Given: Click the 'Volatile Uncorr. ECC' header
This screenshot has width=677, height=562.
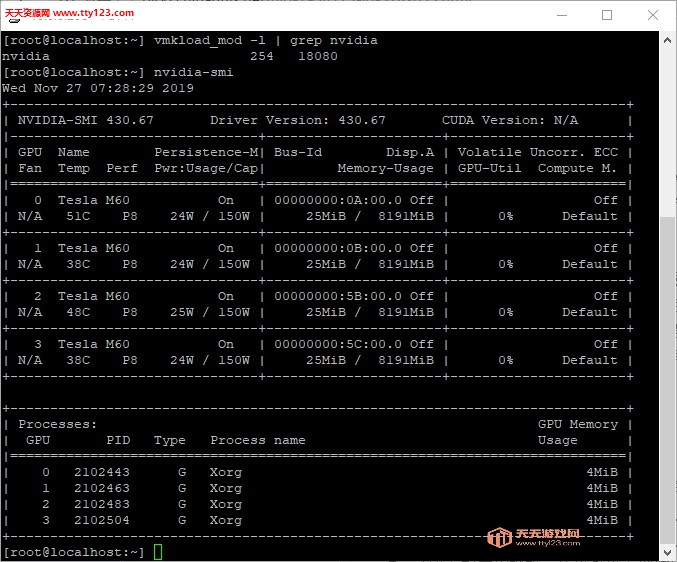Looking at the screenshot, I should tap(538, 152).
